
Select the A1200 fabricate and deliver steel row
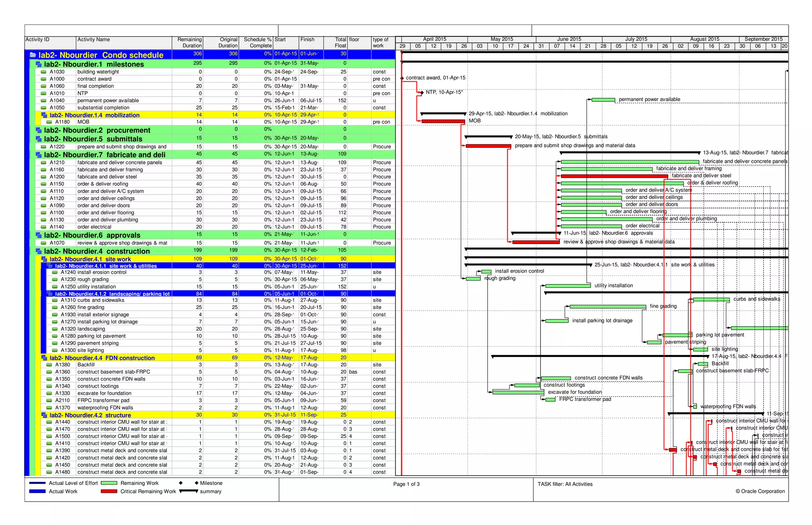(107, 177)
